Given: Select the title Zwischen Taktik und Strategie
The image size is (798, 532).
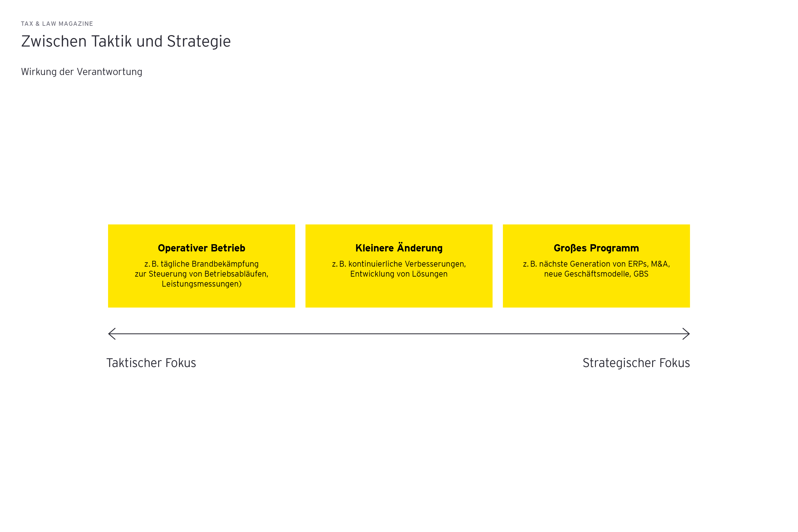Looking at the screenshot, I should point(126,41).
